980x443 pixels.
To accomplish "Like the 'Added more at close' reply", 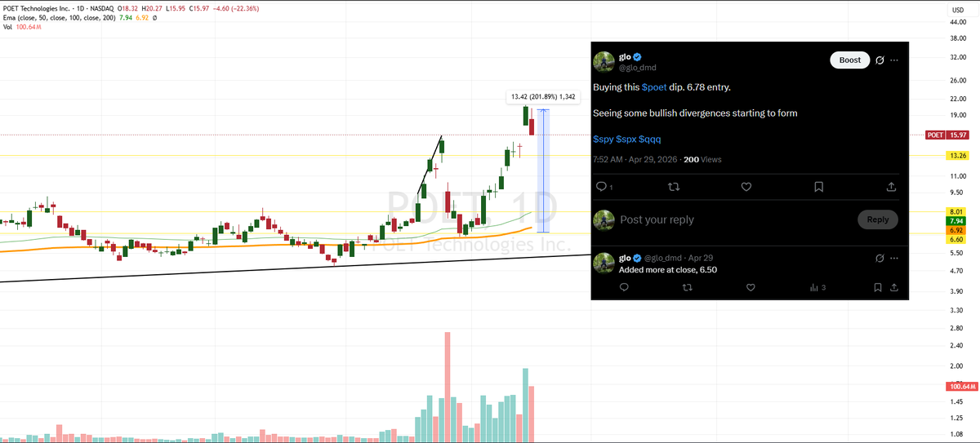I will pyautogui.click(x=751, y=287).
